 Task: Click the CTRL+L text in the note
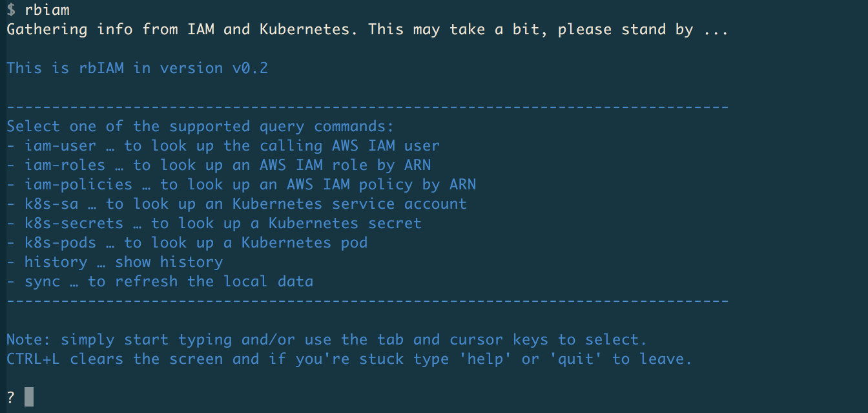tap(33, 359)
